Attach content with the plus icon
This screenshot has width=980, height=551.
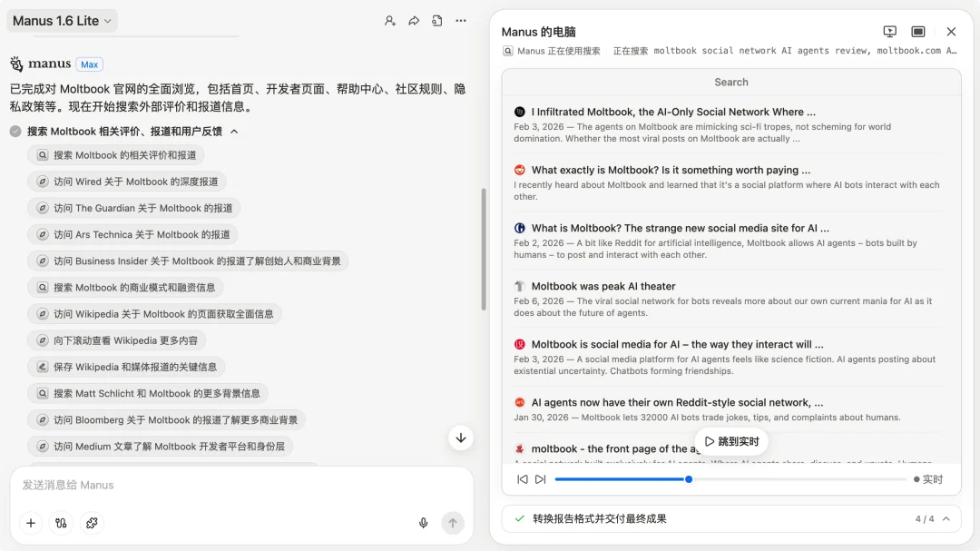click(30, 523)
